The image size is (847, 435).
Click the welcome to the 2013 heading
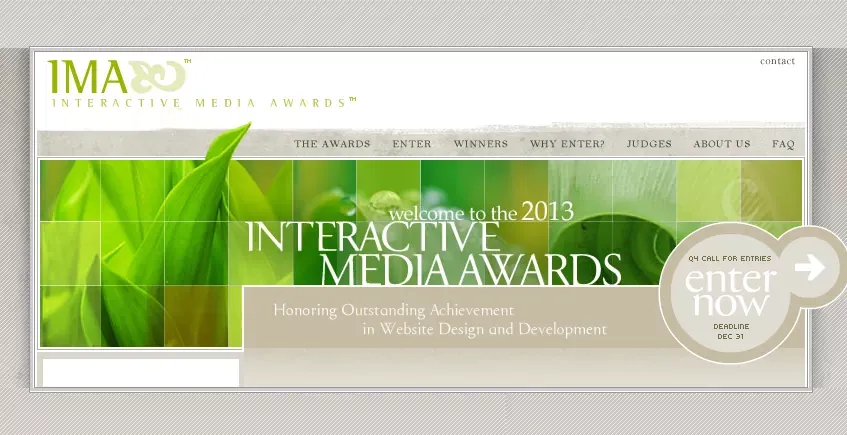click(481, 212)
